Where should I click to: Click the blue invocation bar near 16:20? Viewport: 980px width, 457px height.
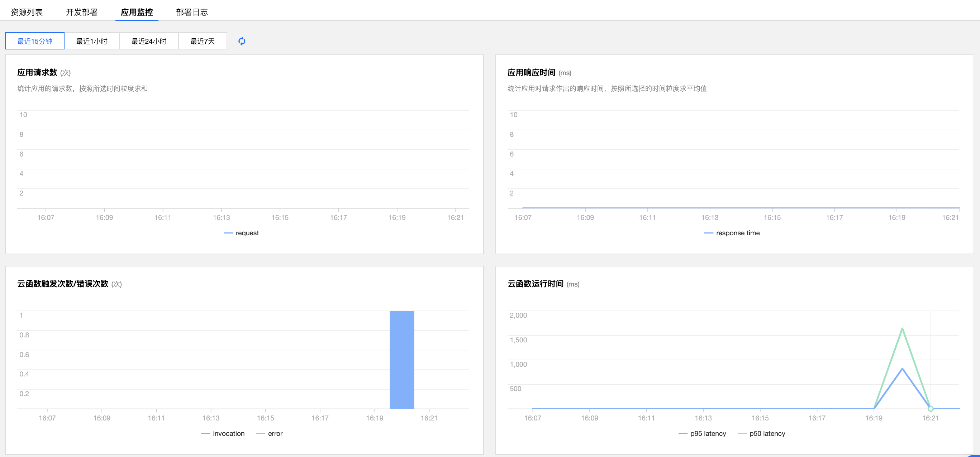402,359
